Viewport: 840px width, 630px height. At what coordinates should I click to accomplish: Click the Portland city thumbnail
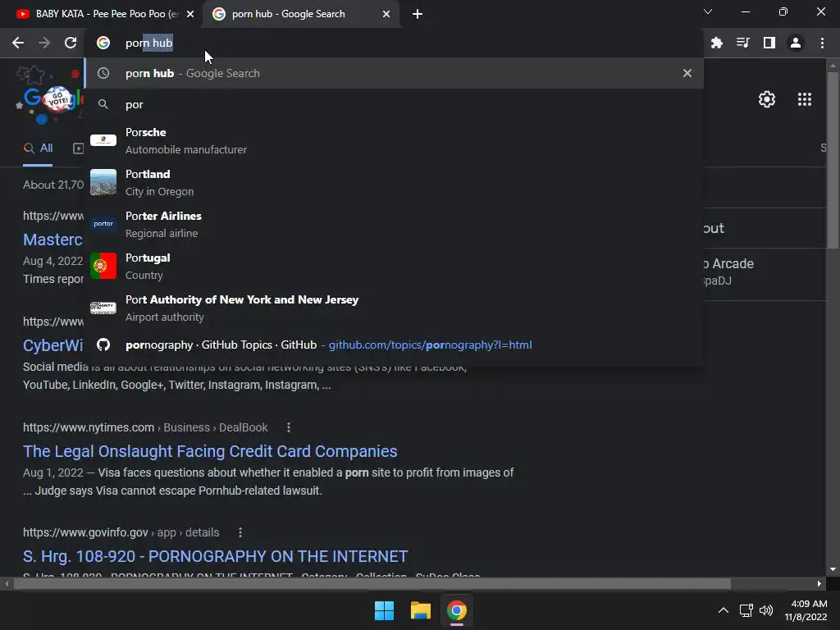pyautogui.click(x=103, y=182)
